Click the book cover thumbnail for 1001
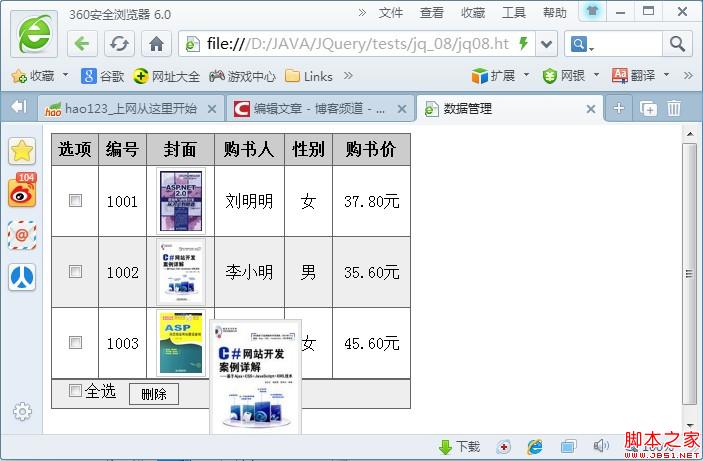This screenshot has width=703, height=461. click(x=181, y=201)
